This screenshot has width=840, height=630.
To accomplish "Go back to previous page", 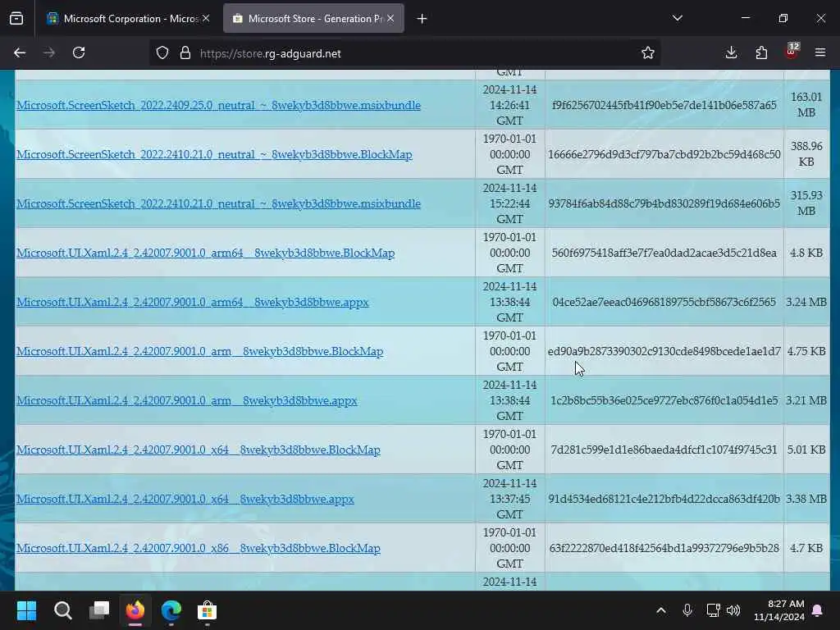I will tap(20, 52).
